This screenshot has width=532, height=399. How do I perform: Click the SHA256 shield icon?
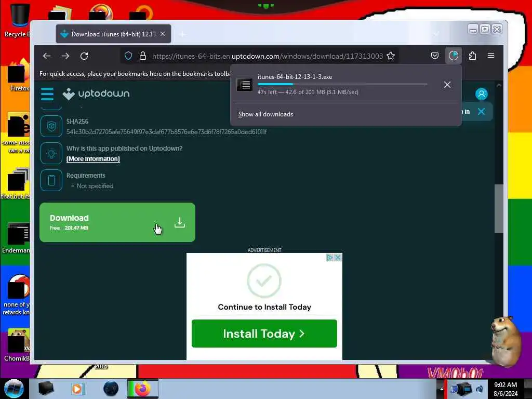coord(51,126)
